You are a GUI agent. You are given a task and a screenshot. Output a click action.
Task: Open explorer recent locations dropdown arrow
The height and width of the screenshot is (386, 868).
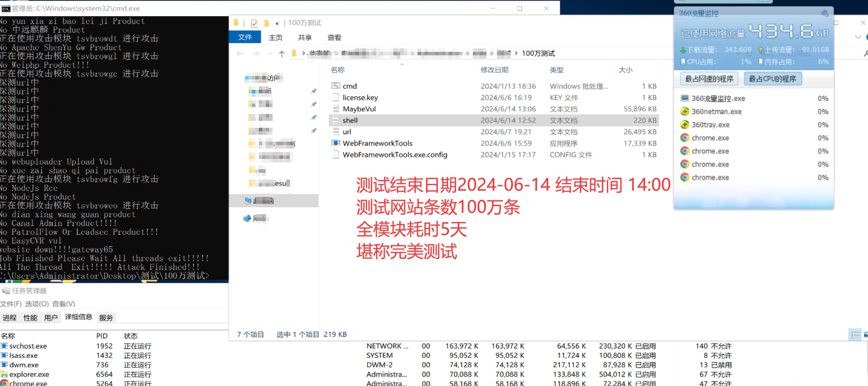[x=270, y=53]
